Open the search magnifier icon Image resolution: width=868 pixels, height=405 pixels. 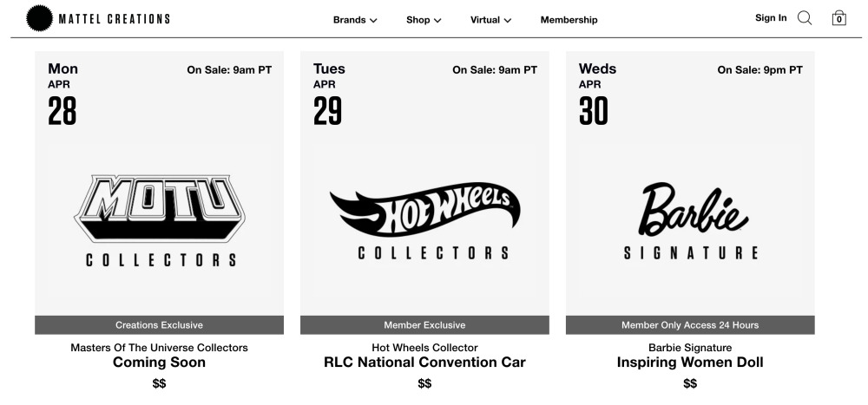coord(805,18)
